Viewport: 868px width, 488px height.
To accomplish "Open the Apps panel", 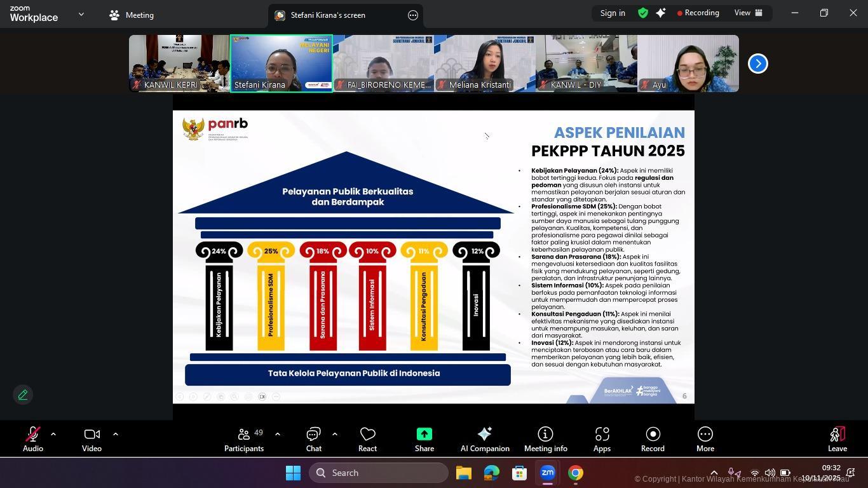I will (x=602, y=440).
